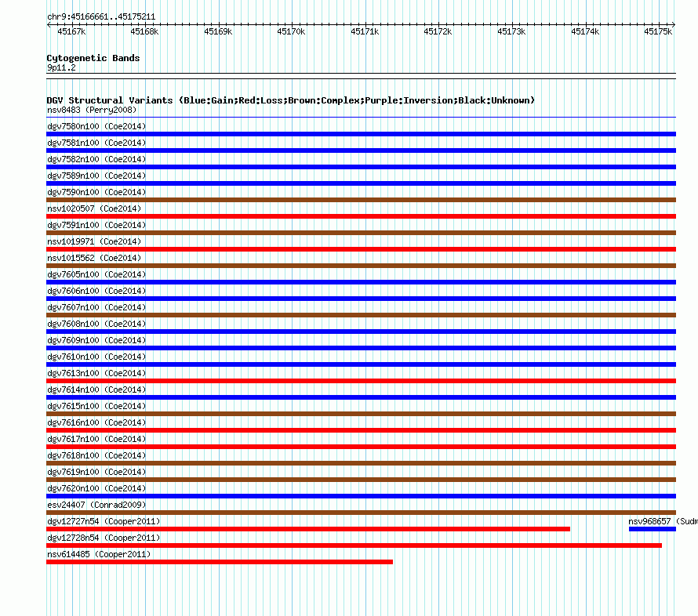Click the brown bar under nsv1015562
Image resolution: width=698 pixels, height=616 pixels.
(x=361, y=266)
